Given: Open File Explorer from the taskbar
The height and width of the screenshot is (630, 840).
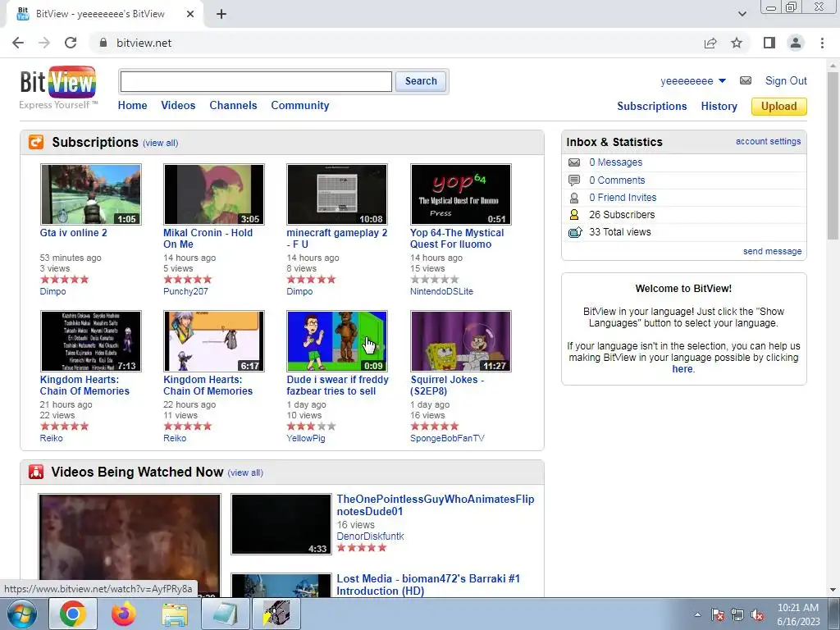Looking at the screenshot, I should pyautogui.click(x=175, y=614).
